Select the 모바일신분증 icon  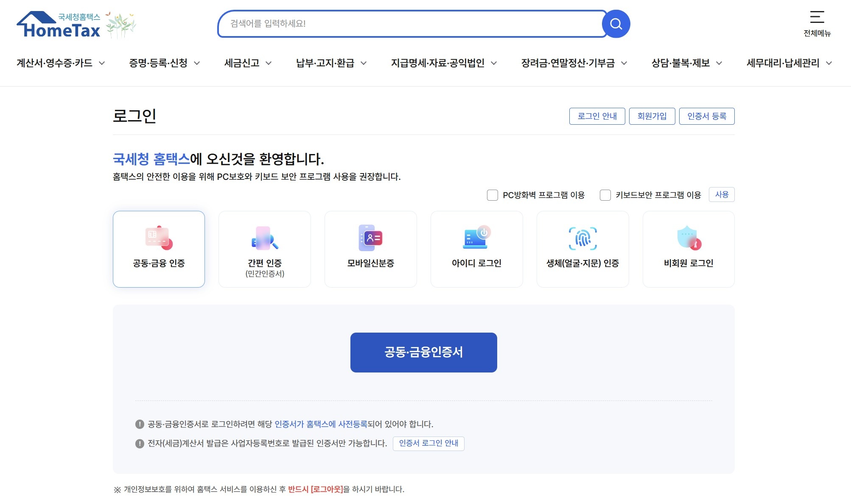[x=371, y=238]
